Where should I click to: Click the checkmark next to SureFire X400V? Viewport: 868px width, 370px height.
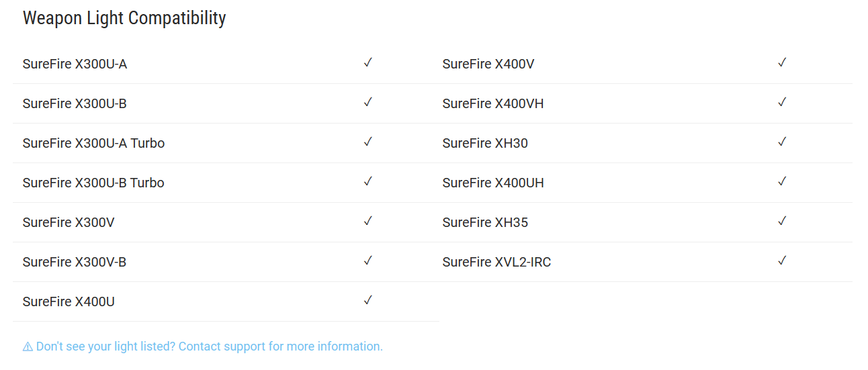(x=782, y=63)
